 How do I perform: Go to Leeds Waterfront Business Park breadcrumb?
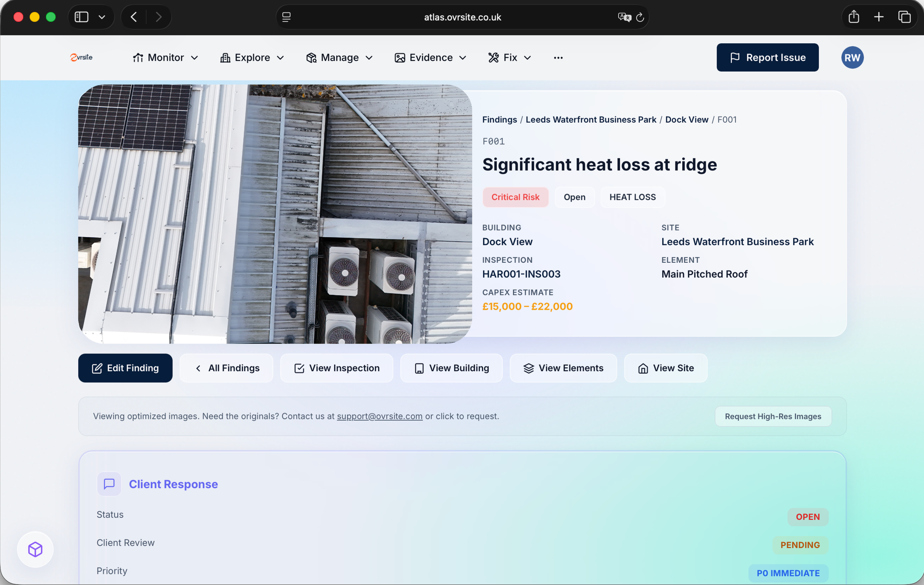(x=591, y=119)
